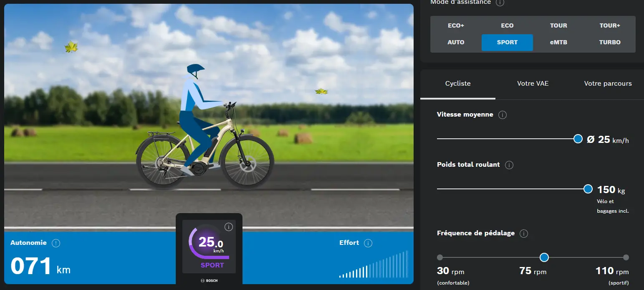Open the Votre parcours tab
This screenshot has width=644, height=290.
[x=608, y=84]
